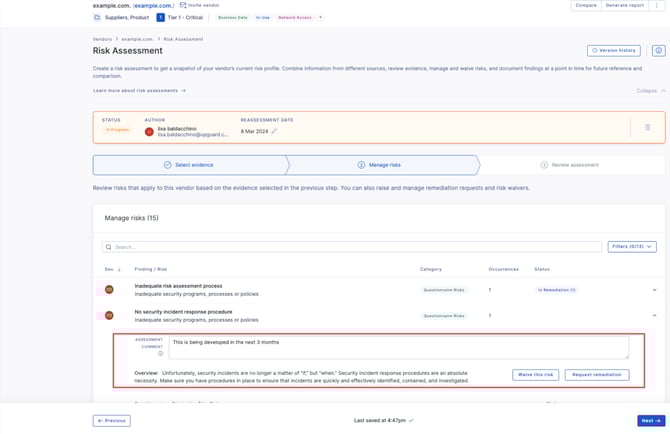The height and width of the screenshot is (434, 670).
Task: Open the Learn more about risk assessments link
Action: [x=139, y=90]
